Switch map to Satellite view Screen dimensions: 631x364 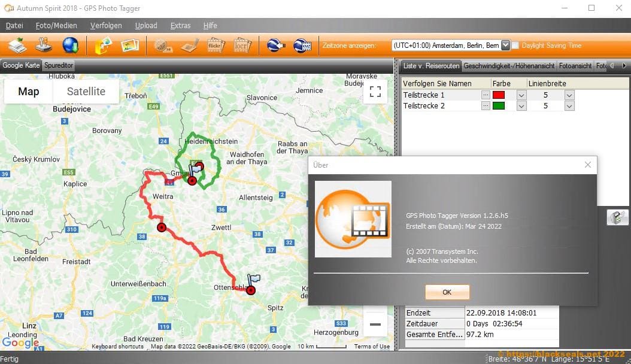(x=86, y=92)
